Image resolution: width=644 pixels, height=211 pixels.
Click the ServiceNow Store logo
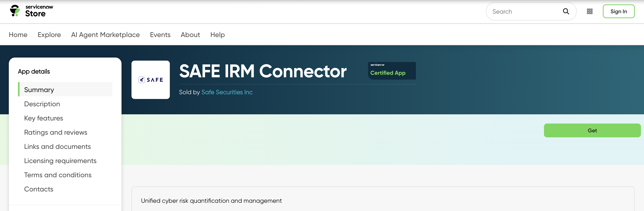31,11
